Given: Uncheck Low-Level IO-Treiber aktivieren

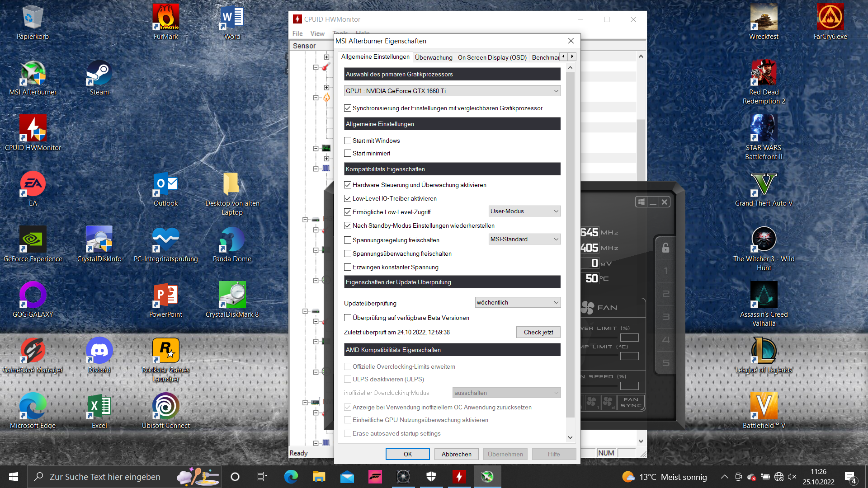Looking at the screenshot, I should [348, 198].
